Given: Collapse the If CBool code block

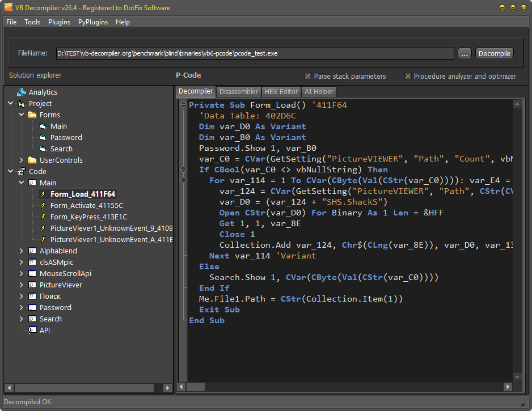Looking at the screenshot, I should pos(183,169).
